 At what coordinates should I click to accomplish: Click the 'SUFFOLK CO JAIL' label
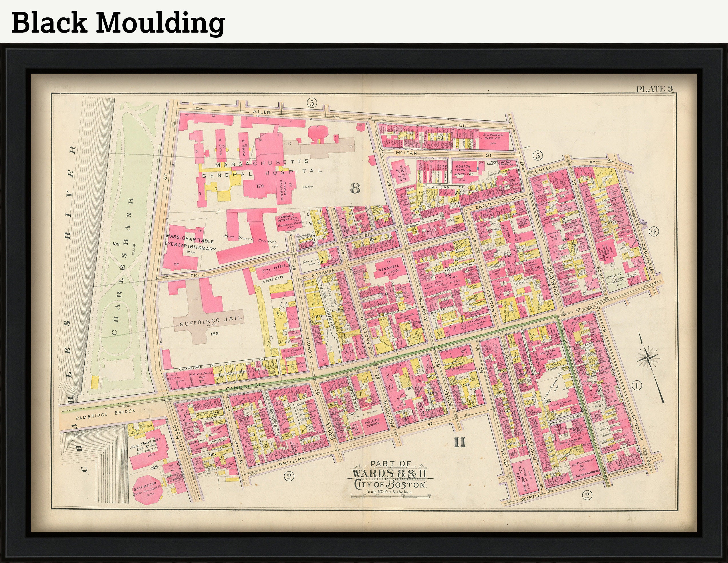(x=211, y=321)
